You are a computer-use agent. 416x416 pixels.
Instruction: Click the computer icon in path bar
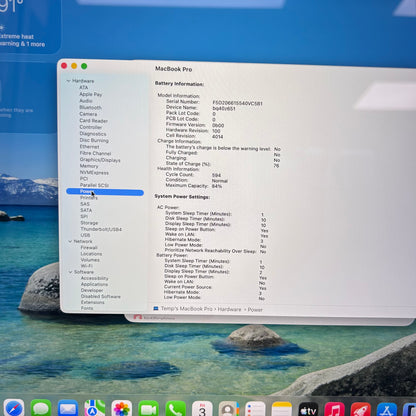click(x=156, y=309)
